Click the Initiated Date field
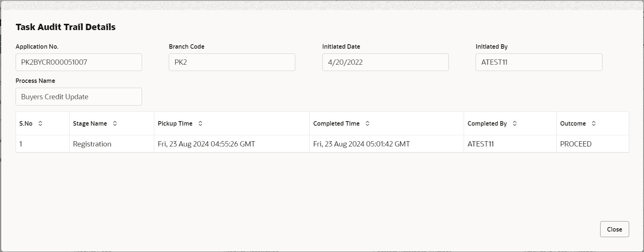The width and height of the screenshot is (644, 252). click(x=385, y=62)
